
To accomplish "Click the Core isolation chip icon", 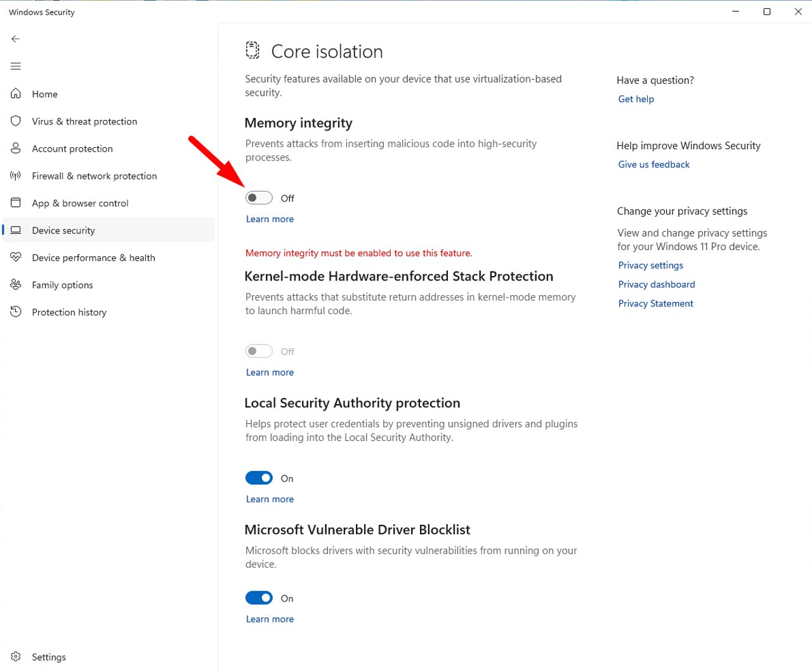I will [252, 50].
